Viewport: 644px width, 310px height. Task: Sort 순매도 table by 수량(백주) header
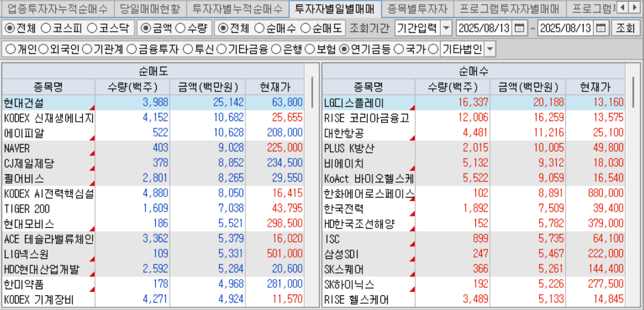tap(132, 87)
